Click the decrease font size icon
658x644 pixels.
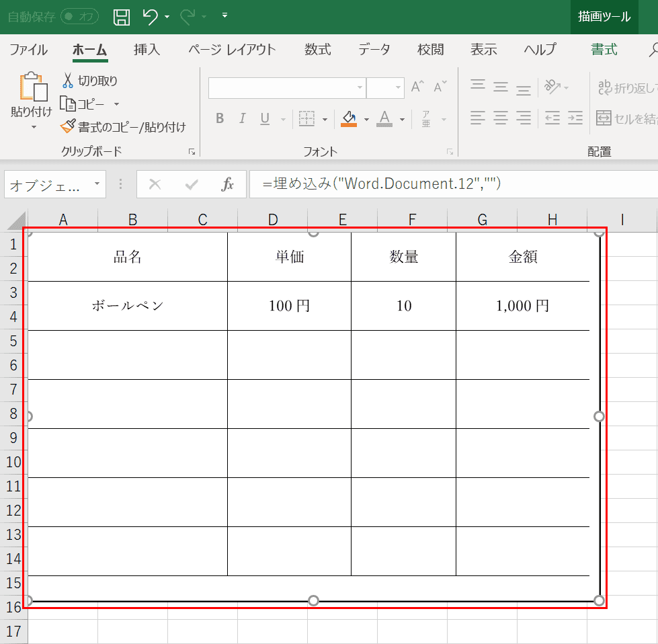click(440, 87)
